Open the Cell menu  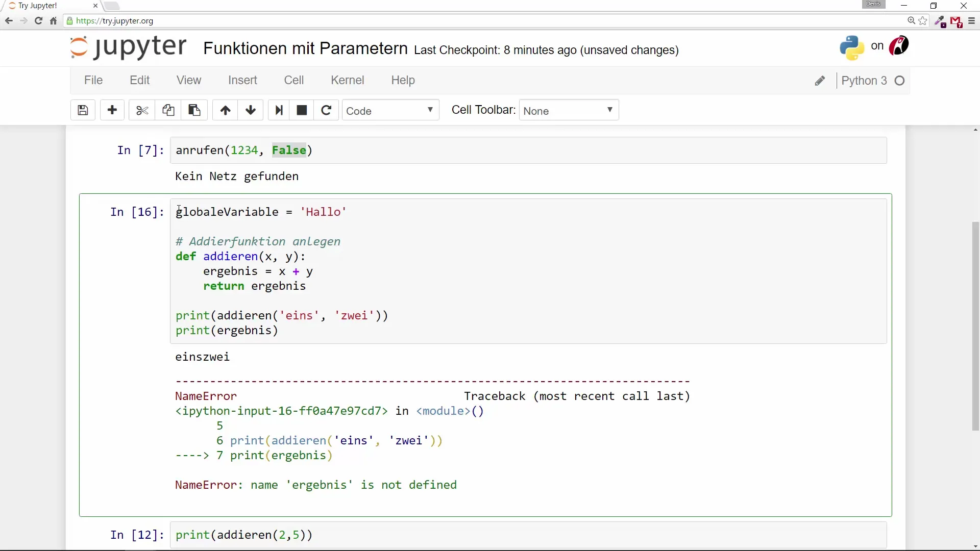tap(294, 80)
